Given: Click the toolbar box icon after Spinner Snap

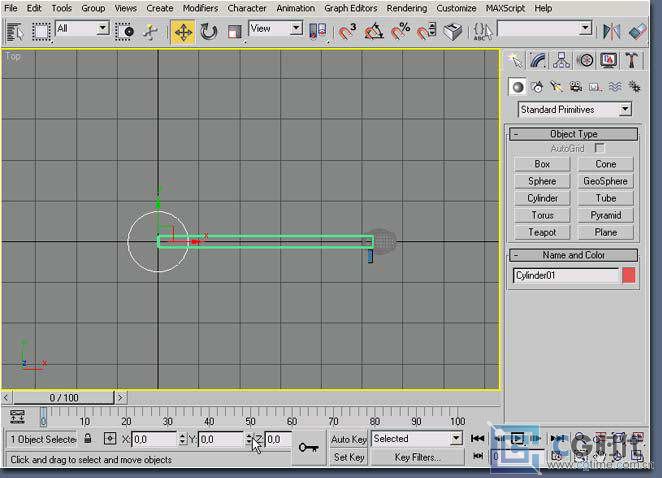Looking at the screenshot, I should (453, 32).
